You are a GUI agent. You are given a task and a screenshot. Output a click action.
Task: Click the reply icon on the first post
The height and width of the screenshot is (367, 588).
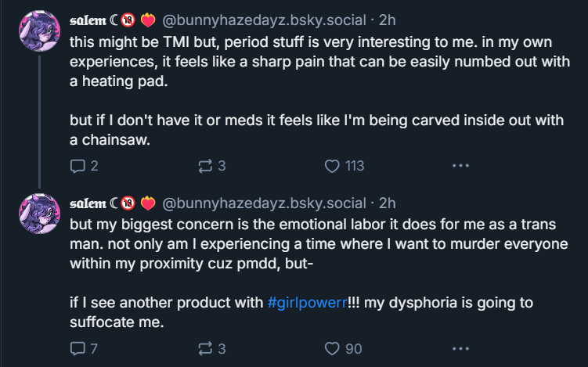point(78,166)
